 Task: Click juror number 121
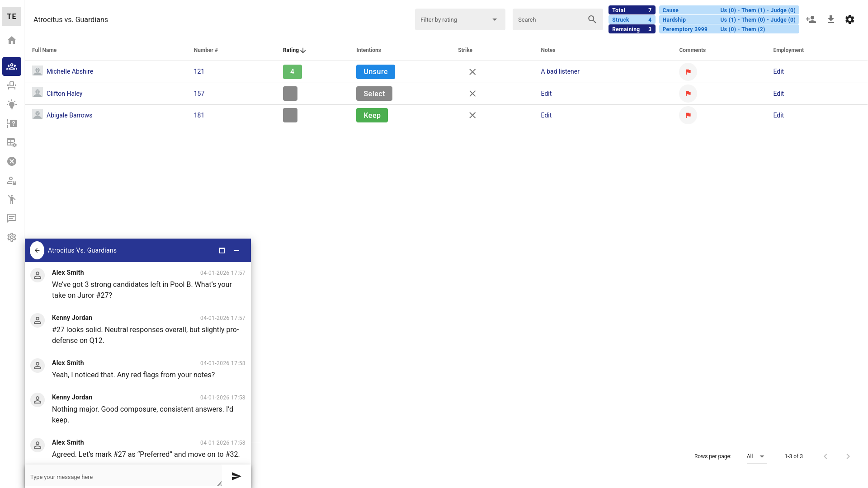[199, 71]
